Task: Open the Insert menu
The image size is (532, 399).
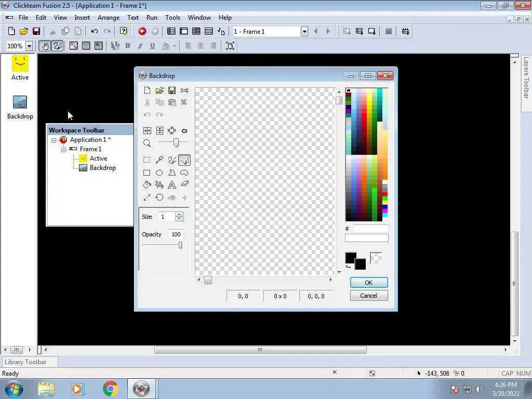Action: 82,18
